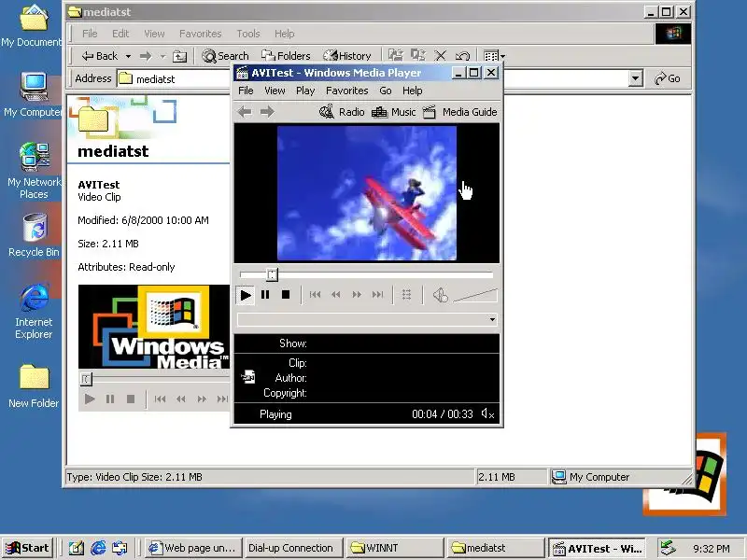Click Delete icon in Explorer toolbar

441,56
